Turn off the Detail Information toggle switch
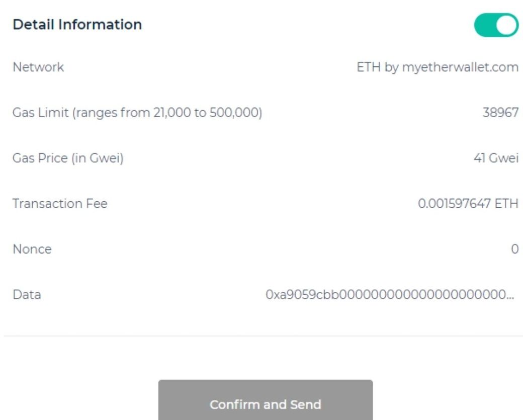The image size is (523, 420). 496,25
